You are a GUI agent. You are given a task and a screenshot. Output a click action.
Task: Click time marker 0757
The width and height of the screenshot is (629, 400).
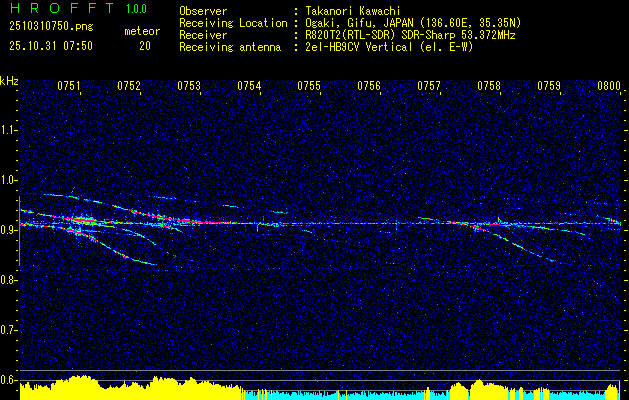click(x=429, y=86)
